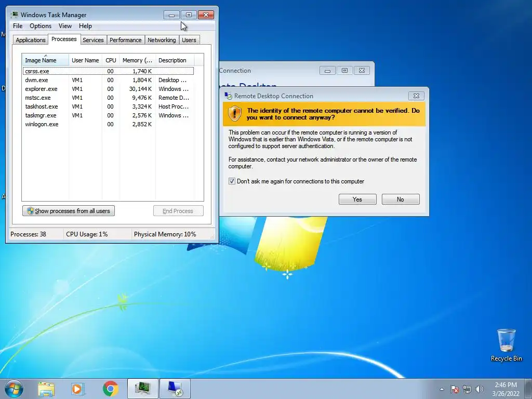
Task: Sort by Memory column header
Action: 137,60
